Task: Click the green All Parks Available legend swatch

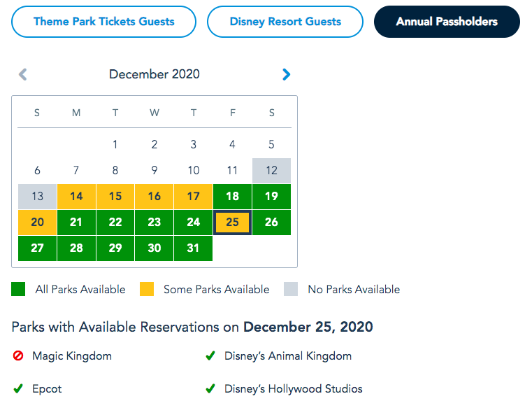Action: pyautogui.click(x=18, y=289)
